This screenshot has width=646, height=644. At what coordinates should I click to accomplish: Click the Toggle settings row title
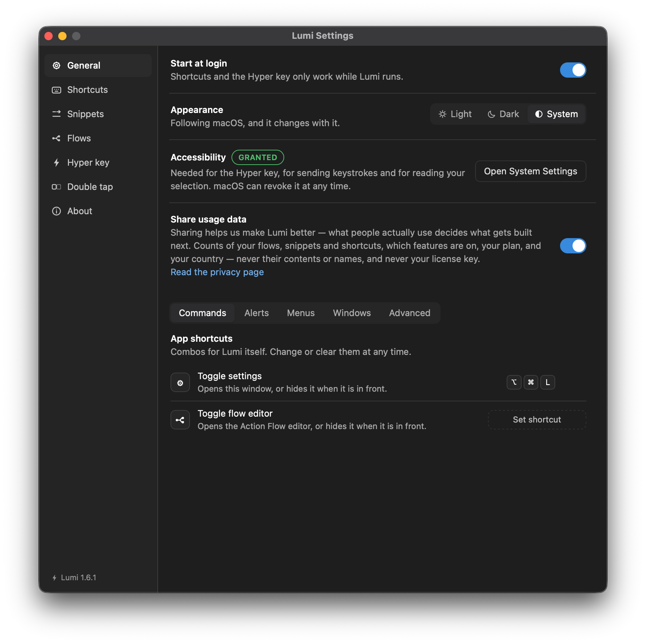point(229,376)
